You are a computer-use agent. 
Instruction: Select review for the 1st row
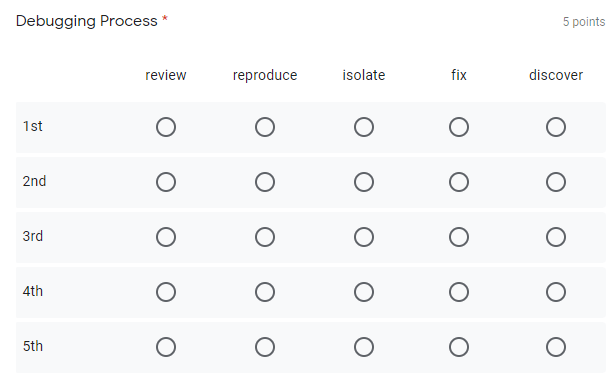[x=166, y=127]
